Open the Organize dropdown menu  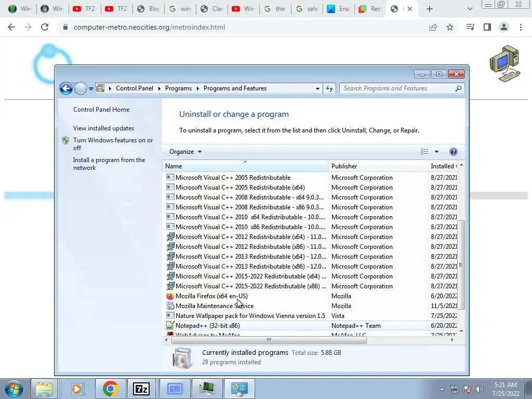pyautogui.click(x=185, y=152)
